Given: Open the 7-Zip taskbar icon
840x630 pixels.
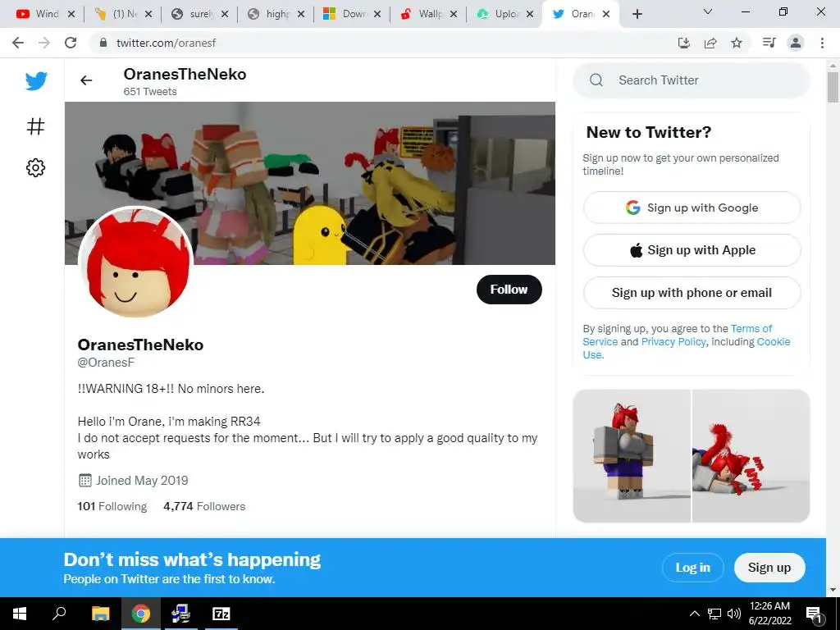Looking at the screenshot, I should pos(221,614).
